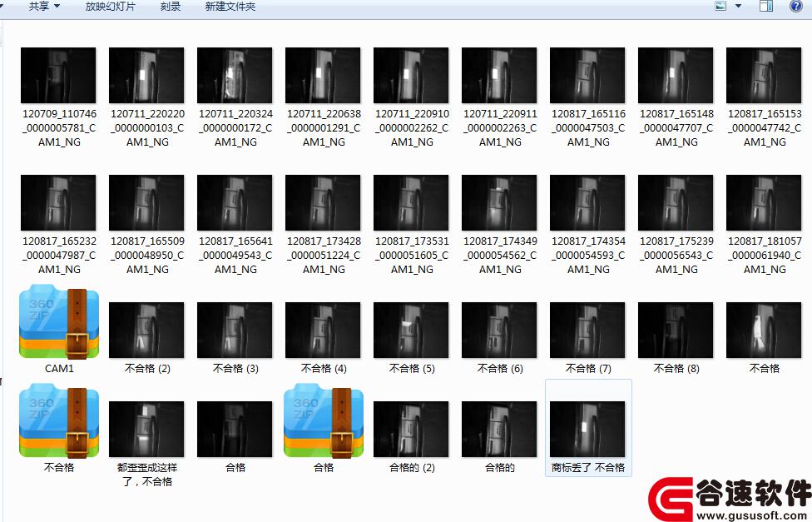Select the 不合格 (8) image thumbnail
Image resolution: width=812 pixels, height=522 pixels.
676,331
